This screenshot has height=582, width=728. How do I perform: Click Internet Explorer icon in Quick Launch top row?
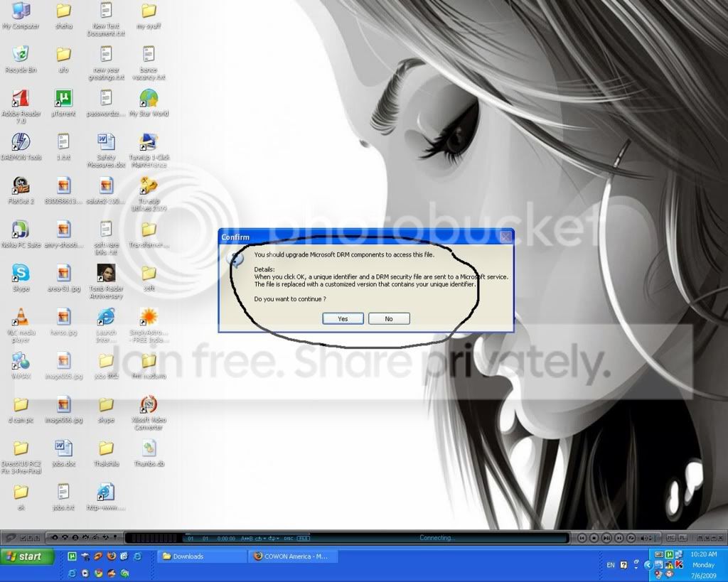point(138,556)
